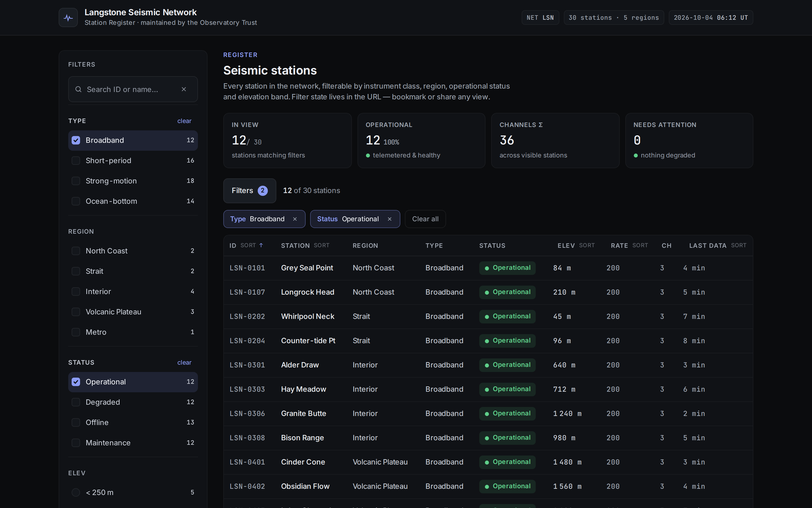Screen dimensions: 812x508
Task: Click the Clear all filters button
Action: coord(425,219)
